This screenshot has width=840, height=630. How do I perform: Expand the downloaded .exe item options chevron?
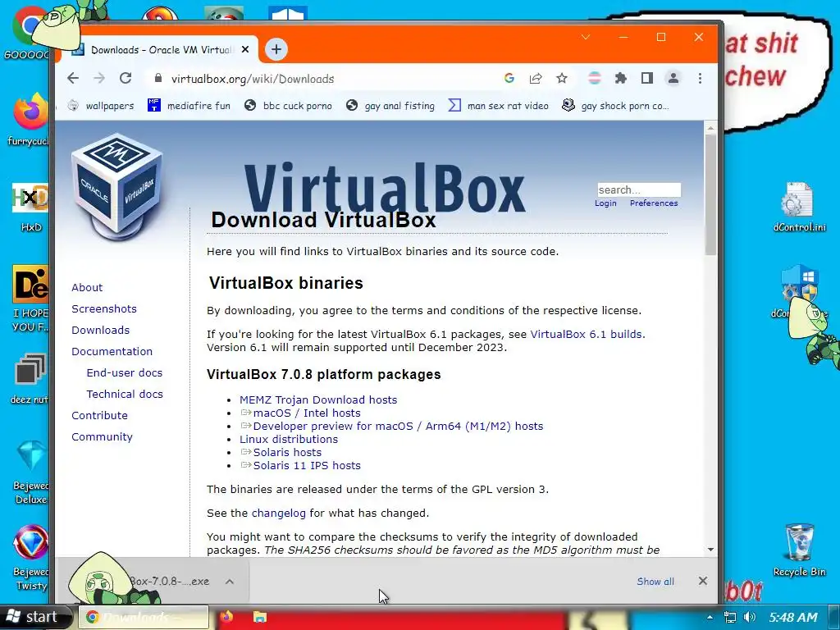pyautogui.click(x=230, y=582)
